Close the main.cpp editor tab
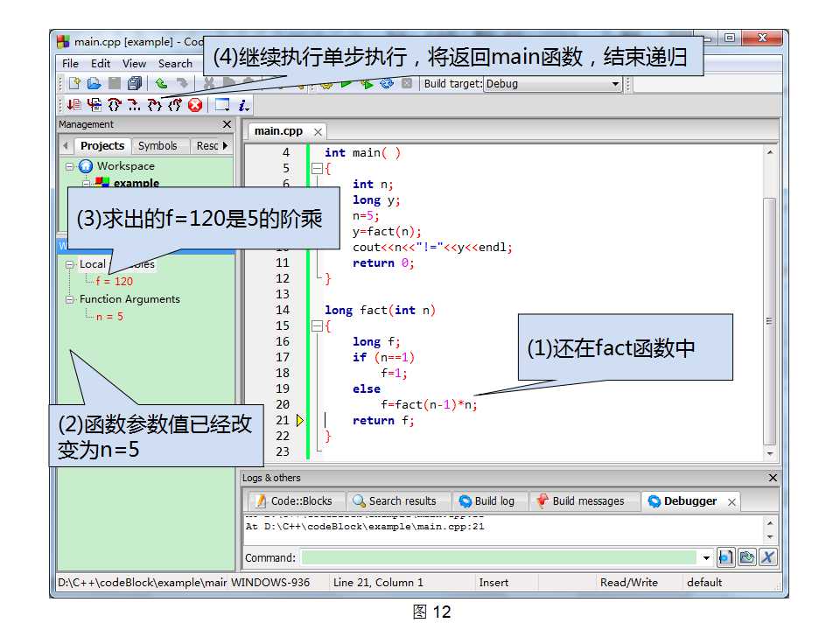Viewport: 840px width, 630px height. pyautogui.click(x=318, y=132)
